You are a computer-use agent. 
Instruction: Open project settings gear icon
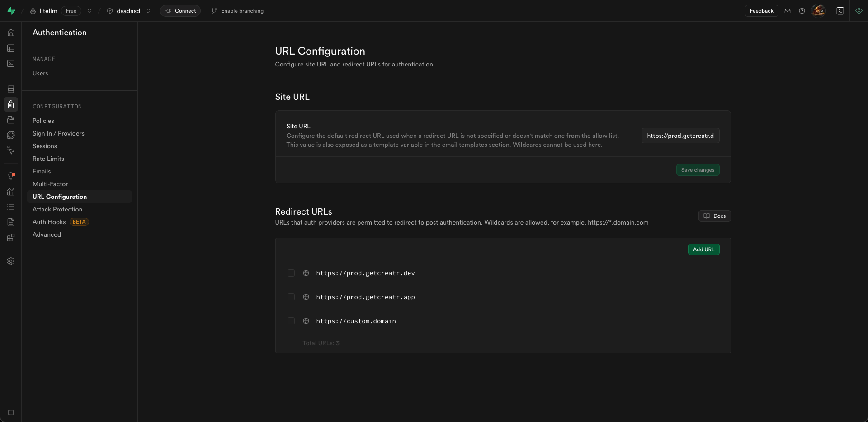point(11,261)
